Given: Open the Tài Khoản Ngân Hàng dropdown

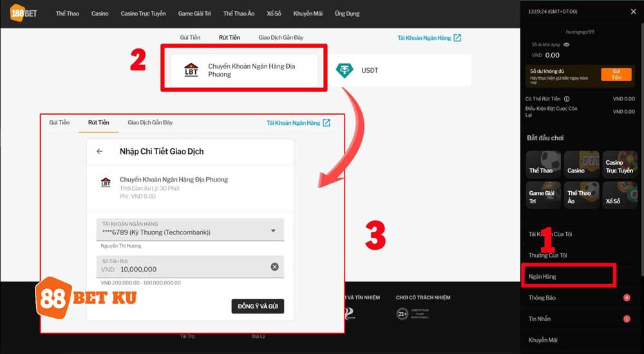Looking at the screenshot, I should 190,230.
